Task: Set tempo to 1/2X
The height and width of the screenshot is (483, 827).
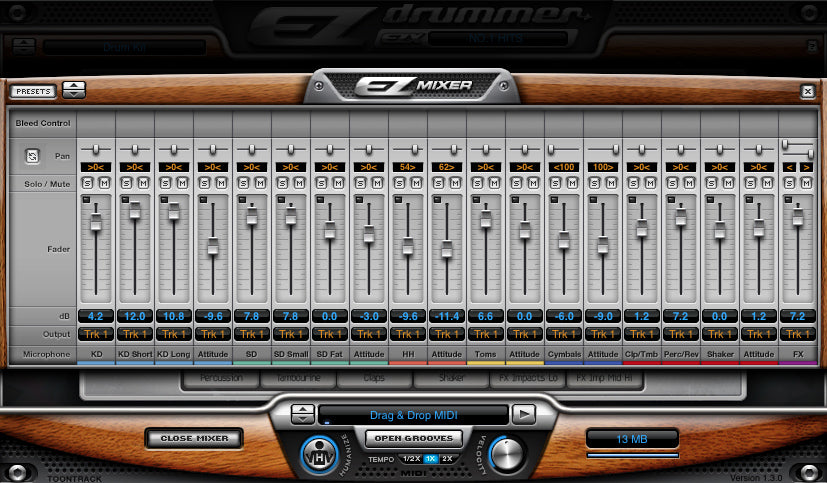Action: (411, 458)
